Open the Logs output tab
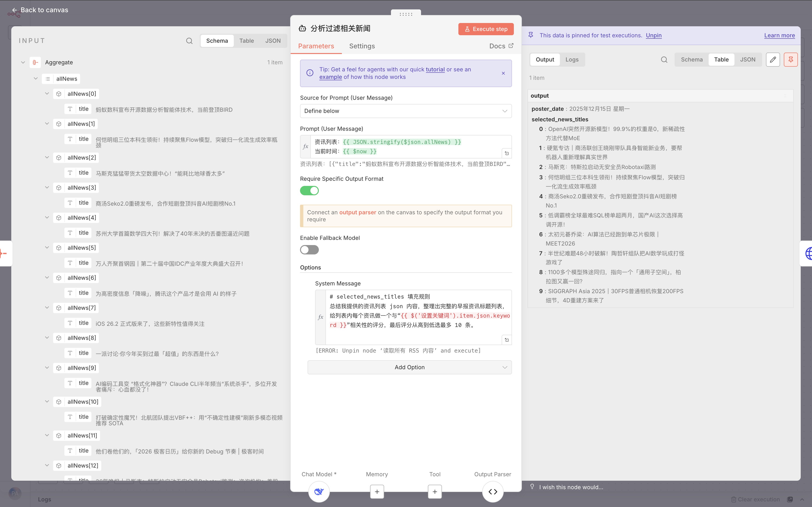 [572, 60]
